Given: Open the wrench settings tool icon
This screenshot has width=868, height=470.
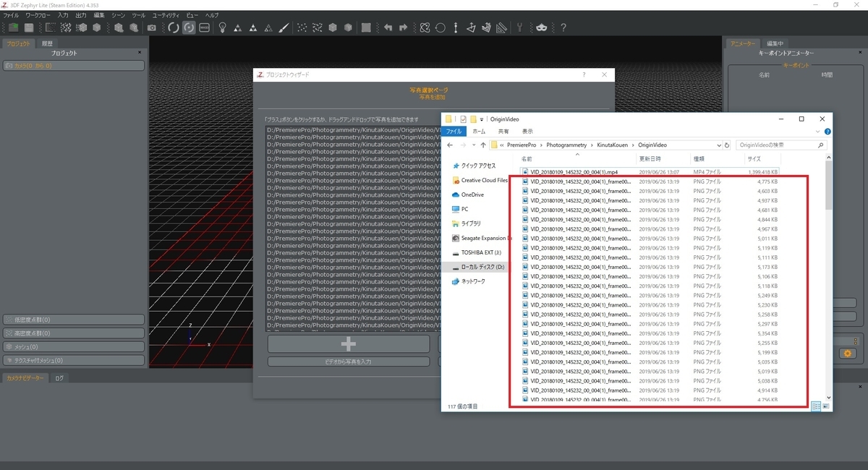Looking at the screenshot, I should point(519,27).
